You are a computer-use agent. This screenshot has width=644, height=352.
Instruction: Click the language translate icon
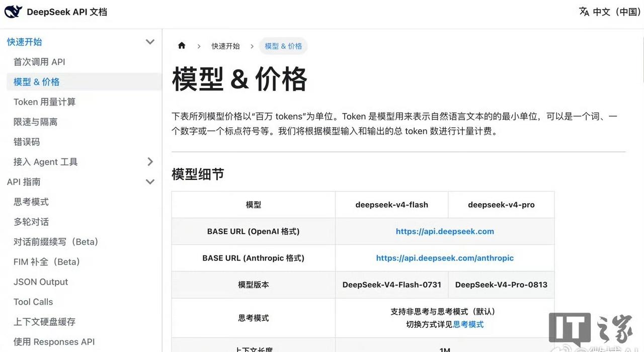584,12
